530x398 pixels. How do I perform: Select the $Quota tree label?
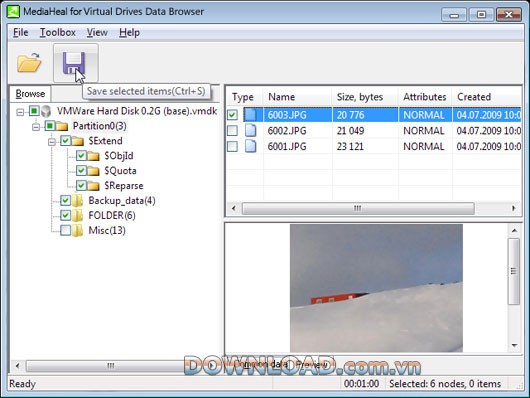click(120, 171)
